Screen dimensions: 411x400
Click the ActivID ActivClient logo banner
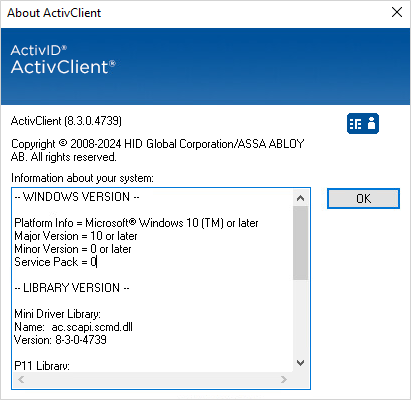coord(205,66)
